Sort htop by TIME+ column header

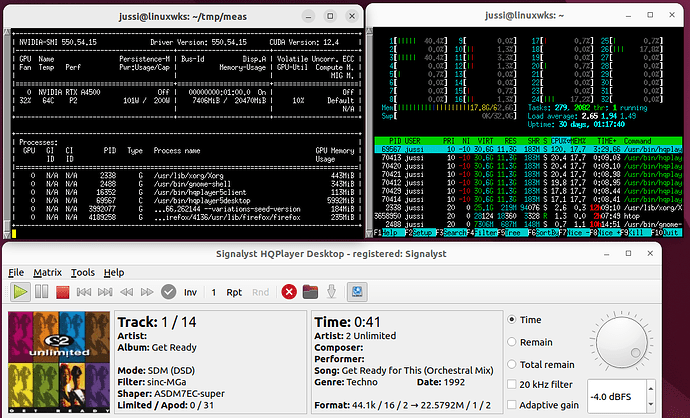point(607,141)
